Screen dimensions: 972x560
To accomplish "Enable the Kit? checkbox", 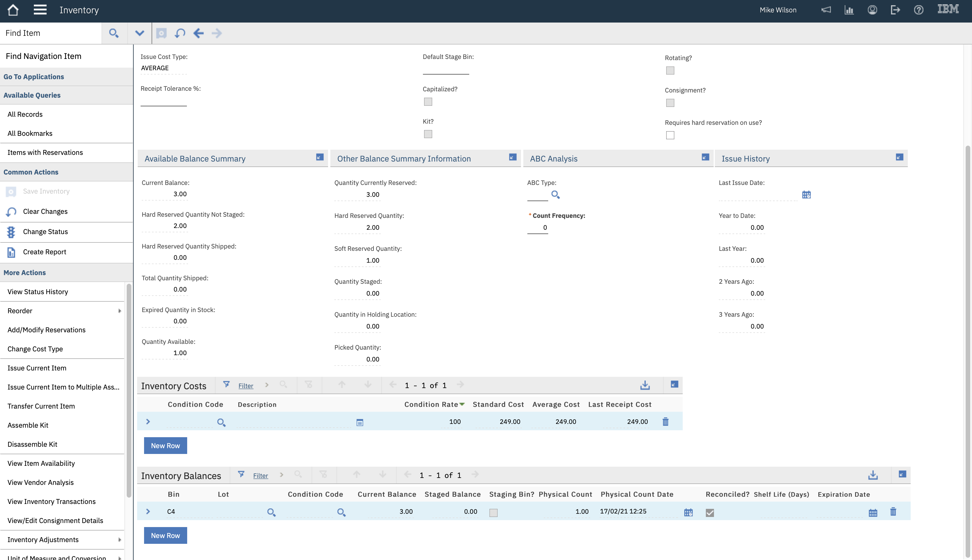I will (x=428, y=134).
